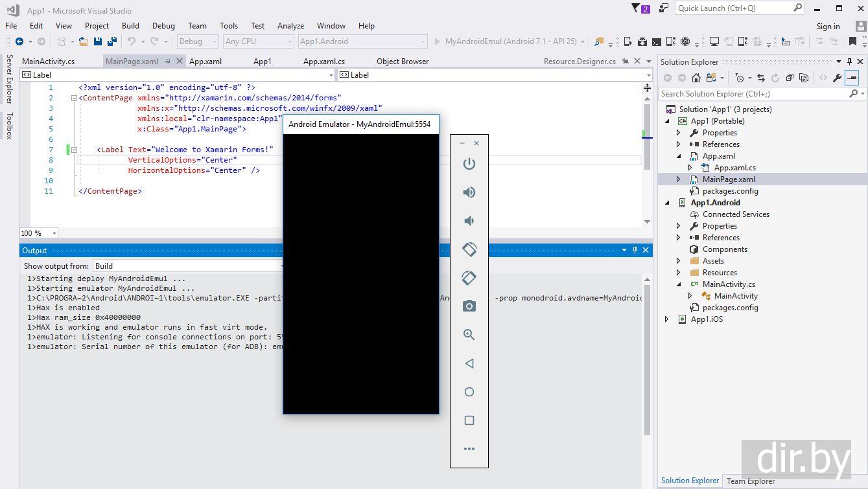Open the editor zoom 100% dropdown

tap(53, 233)
